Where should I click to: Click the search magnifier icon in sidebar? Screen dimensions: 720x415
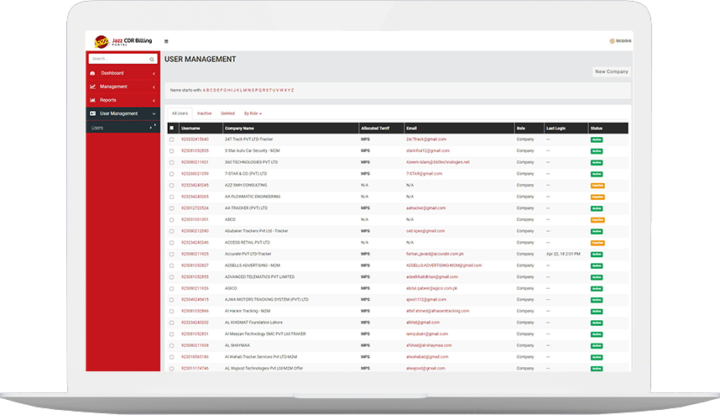[152, 59]
